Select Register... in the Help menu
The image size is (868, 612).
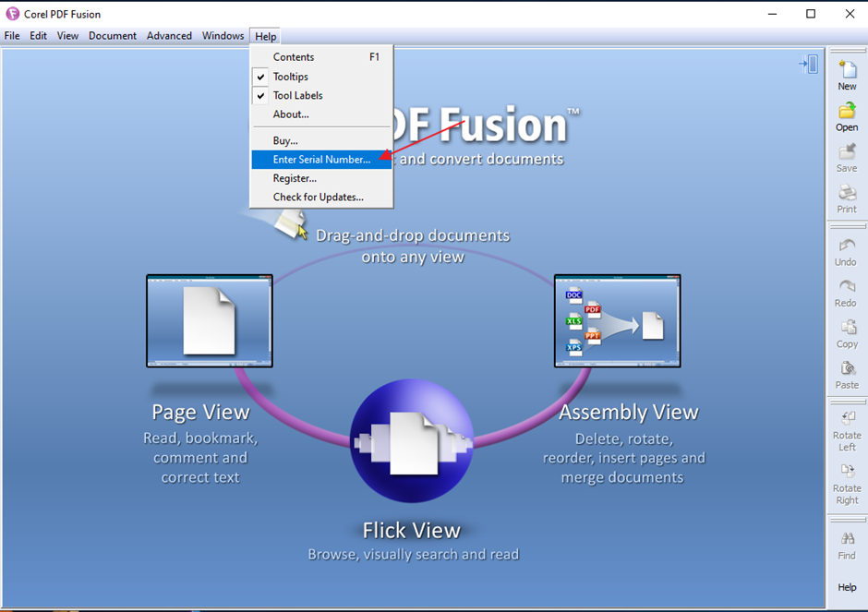pos(295,178)
